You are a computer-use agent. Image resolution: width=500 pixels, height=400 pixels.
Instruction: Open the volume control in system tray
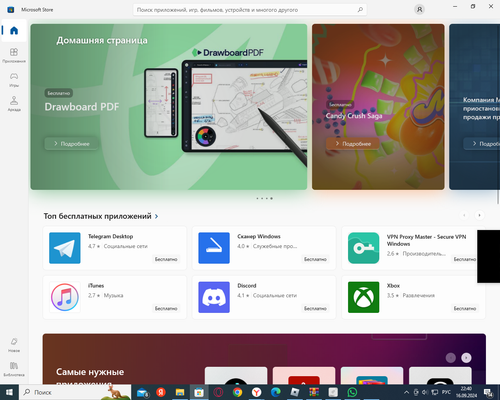tap(425, 392)
